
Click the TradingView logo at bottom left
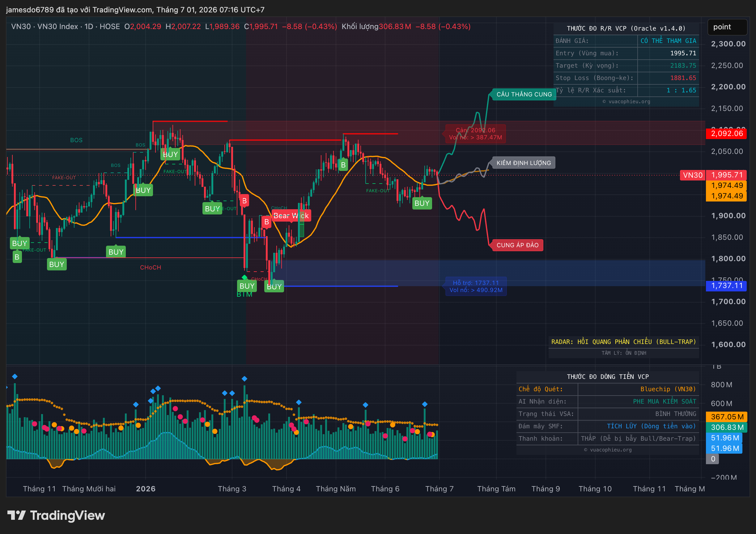coord(56,515)
